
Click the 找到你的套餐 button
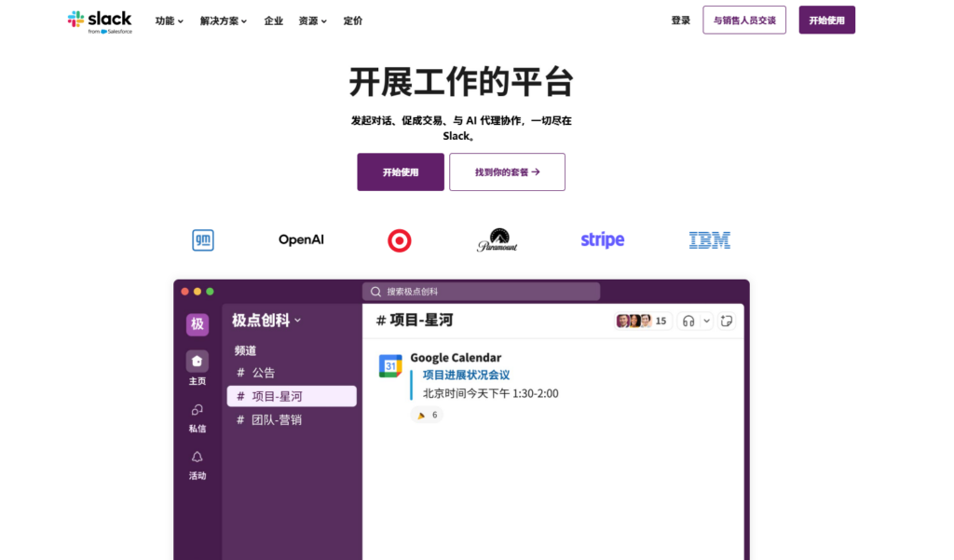point(507,171)
